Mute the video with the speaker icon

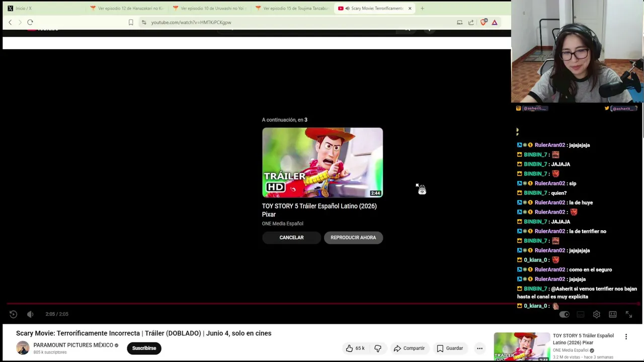tap(30, 314)
